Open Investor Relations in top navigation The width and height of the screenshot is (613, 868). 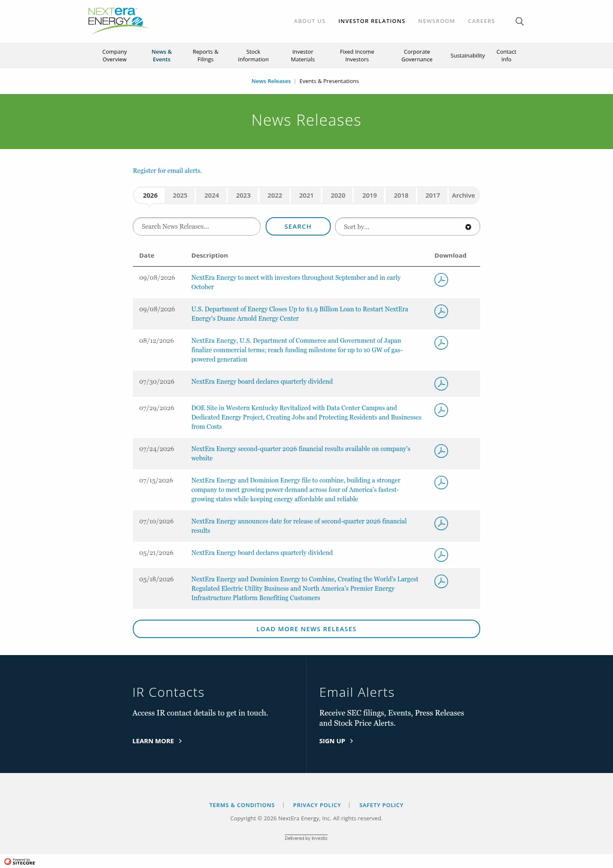372,21
